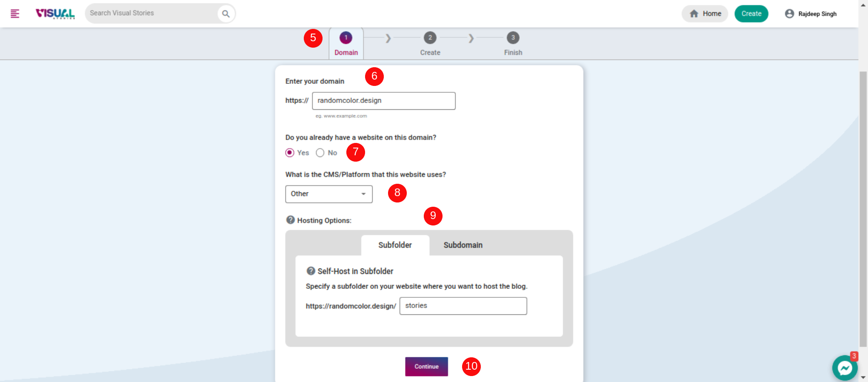Click the search magnifier icon

pos(226,14)
